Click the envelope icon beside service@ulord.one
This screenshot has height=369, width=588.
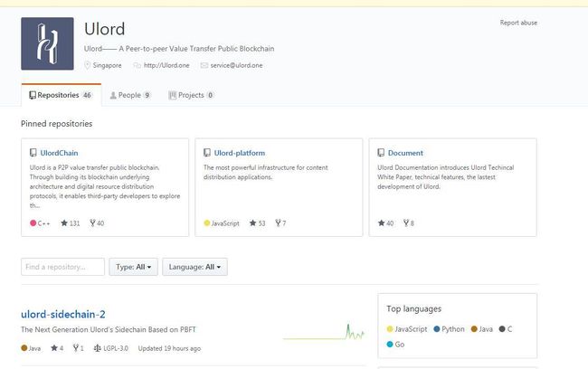[204, 65]
